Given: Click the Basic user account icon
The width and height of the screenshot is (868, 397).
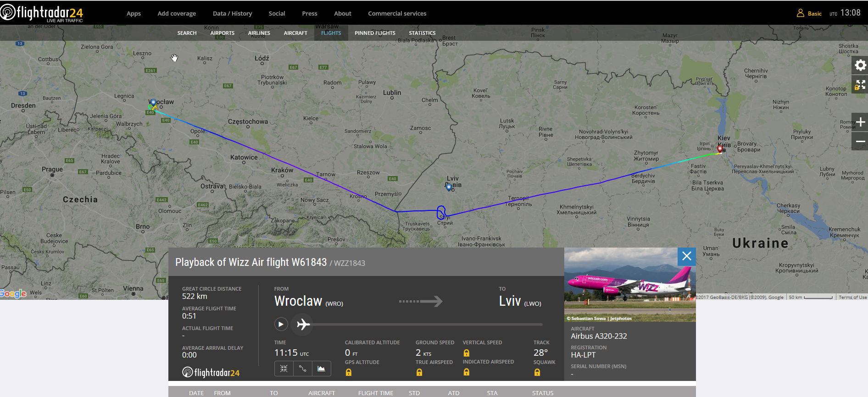Looking at the screenshot, I should [x=801, y=13].
